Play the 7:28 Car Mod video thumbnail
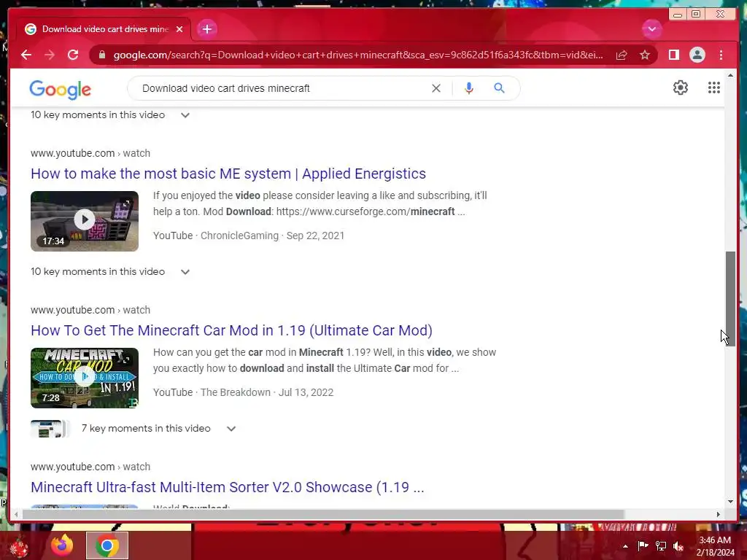747x560 pixels. coord(85,378)
